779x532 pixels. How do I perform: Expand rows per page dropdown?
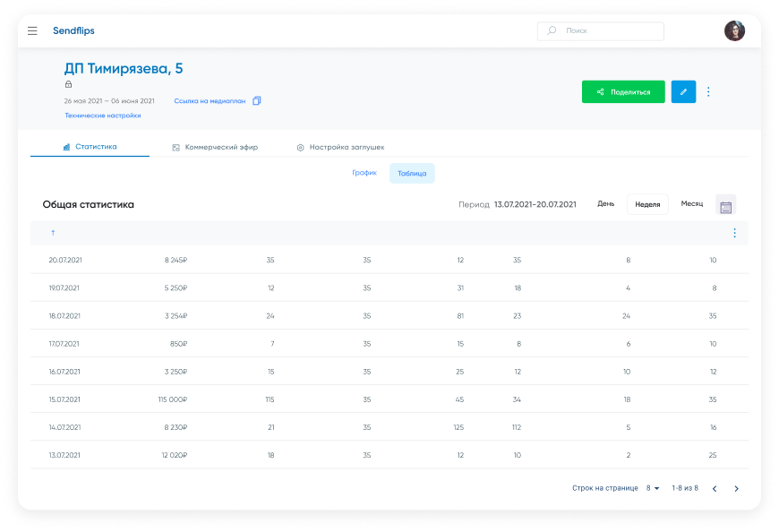coord(653,489)
